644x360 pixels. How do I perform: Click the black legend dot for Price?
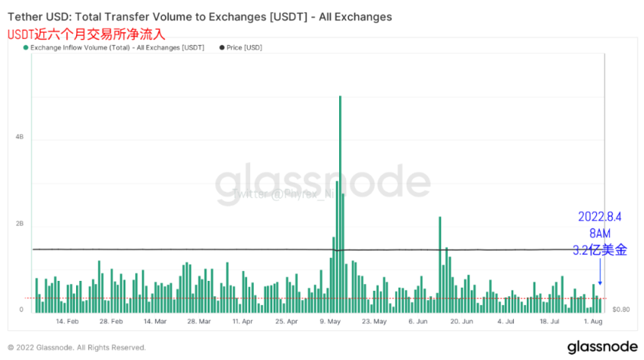click(x=222, y=48)
